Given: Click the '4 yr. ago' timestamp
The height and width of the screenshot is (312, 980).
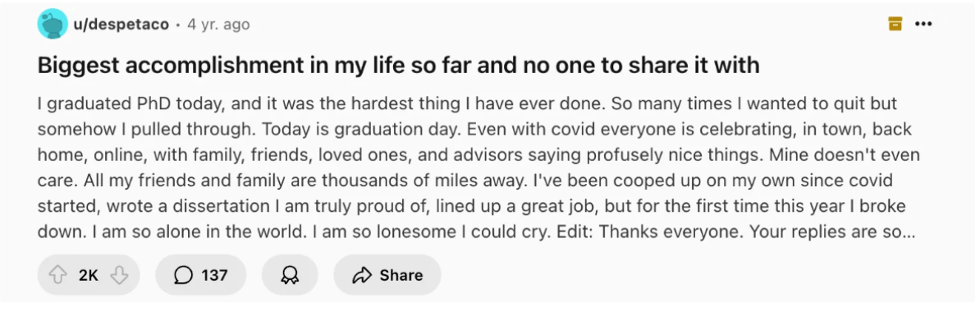Looking at the screenshot, I should tap(218, 25).
